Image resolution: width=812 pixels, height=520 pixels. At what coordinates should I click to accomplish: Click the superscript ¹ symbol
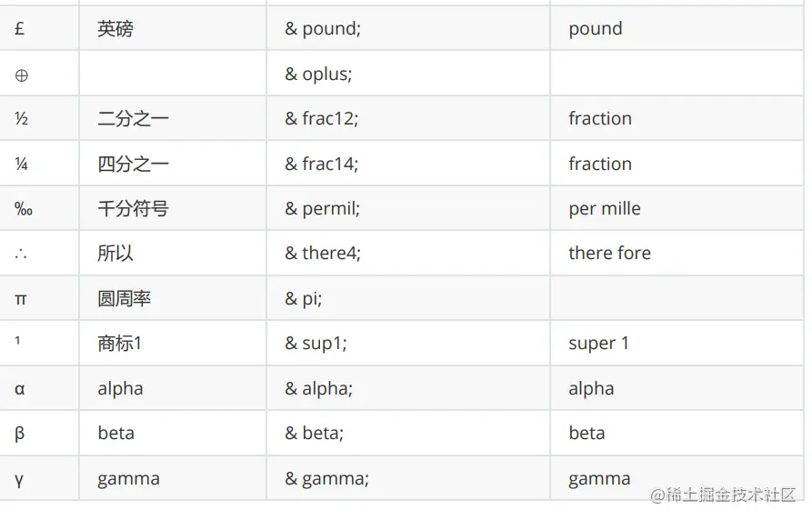pyautogui.click(x=18, y=342)
